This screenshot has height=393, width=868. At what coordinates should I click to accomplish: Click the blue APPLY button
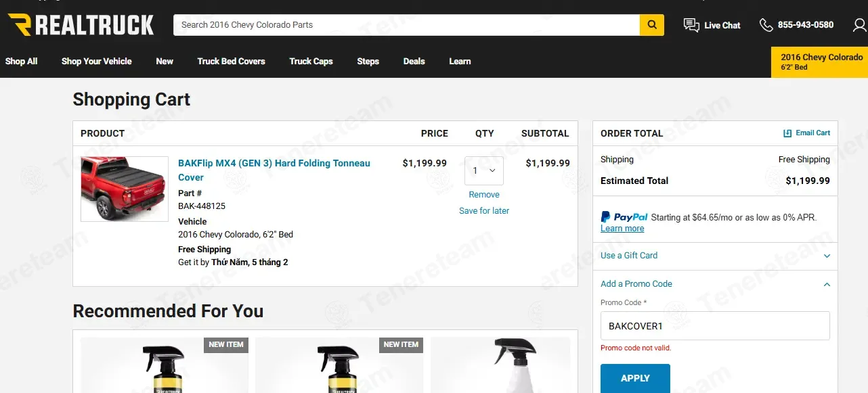coord(635,378)
